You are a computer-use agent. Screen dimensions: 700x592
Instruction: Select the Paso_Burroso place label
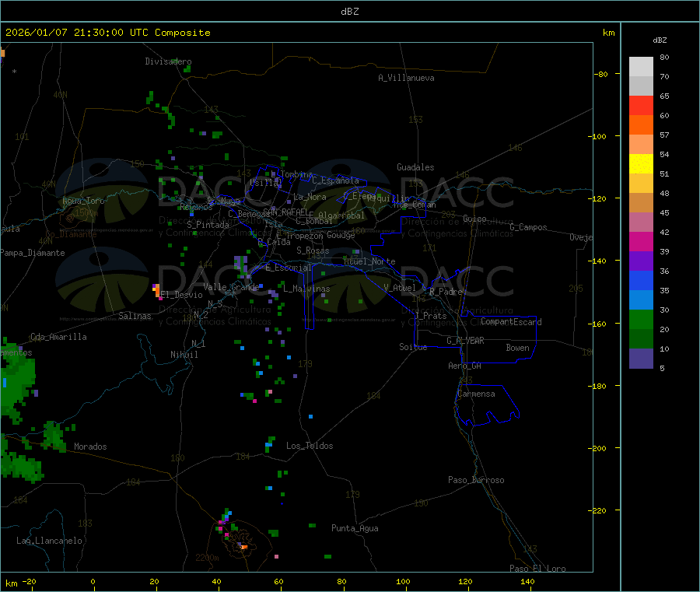tap(476, 480)
